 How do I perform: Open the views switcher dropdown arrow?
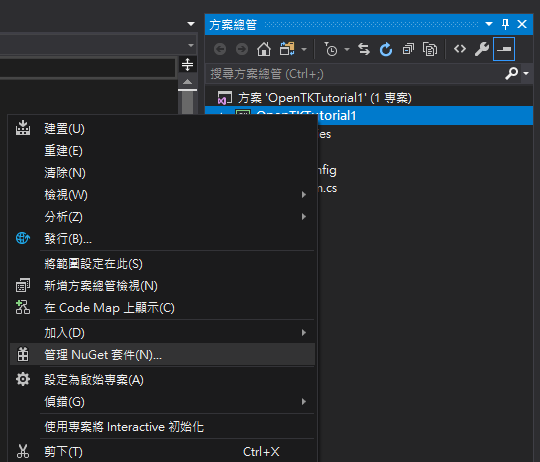point(304,50)
